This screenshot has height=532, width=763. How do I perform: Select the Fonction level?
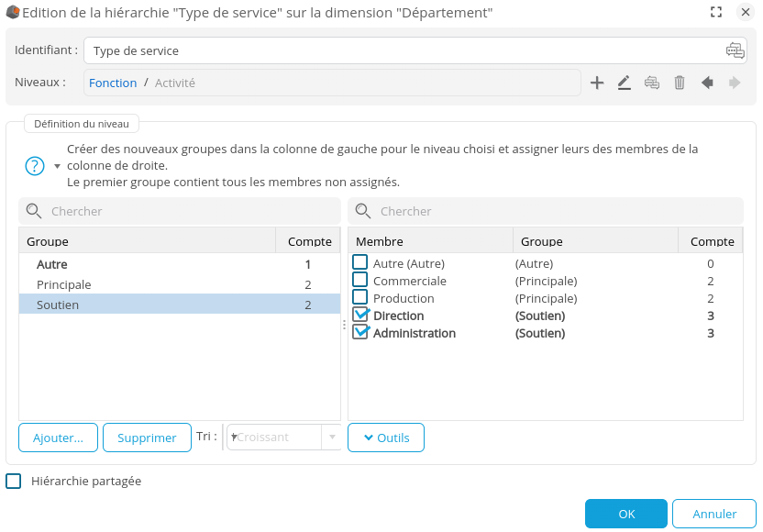pos(113,83)
